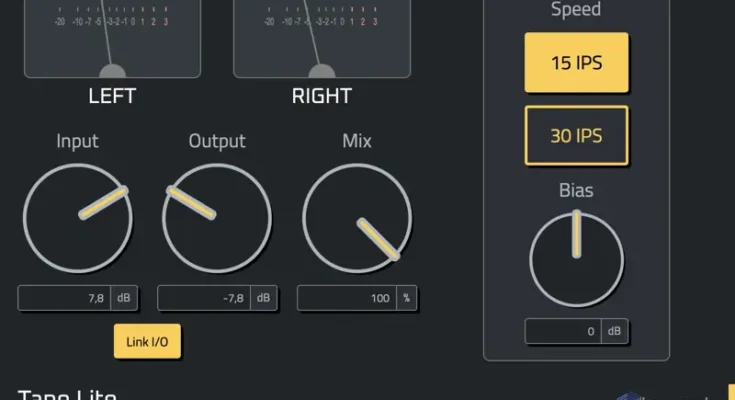Click the Bias label above the knob
The height and width of the screenshot is (400, 735).
(576, 190)
